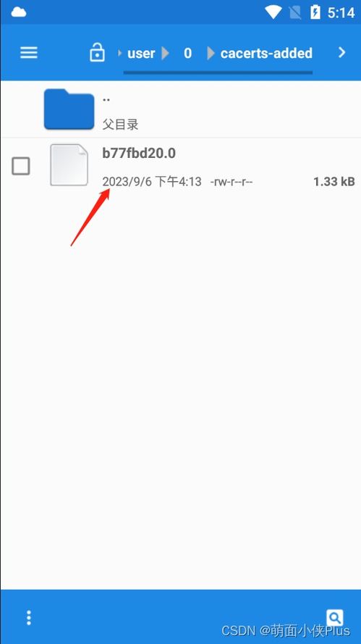Tap the unlocked padlock root icon
Viewport: 361px width, 644px height.
[x=97, y=54]
